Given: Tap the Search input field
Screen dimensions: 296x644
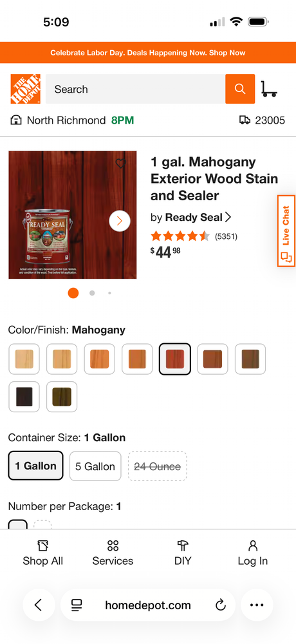Looking at the screenshot, I should 136,89.
